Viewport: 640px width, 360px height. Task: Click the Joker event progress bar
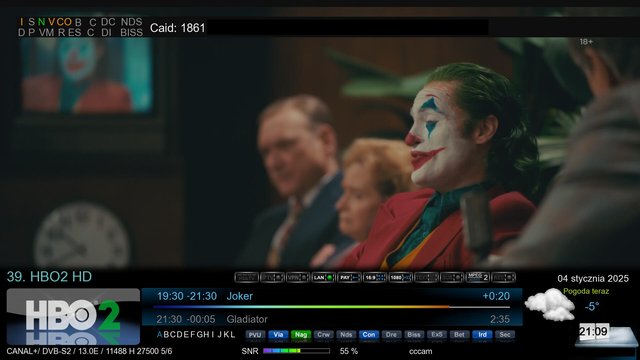[x=332, y=307]
